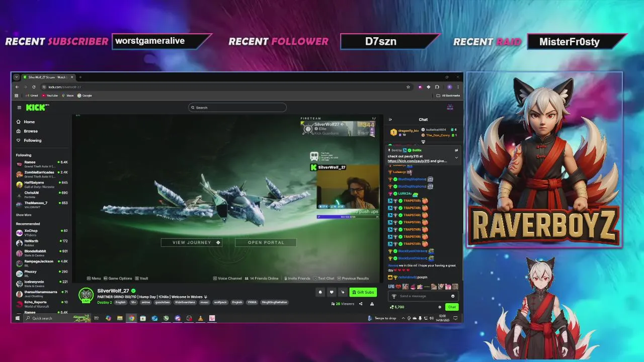The width and height of the screenshot is (644, 362).
Task: Expand chat leaderboard arrow
Action: click(x=423, y=142)
